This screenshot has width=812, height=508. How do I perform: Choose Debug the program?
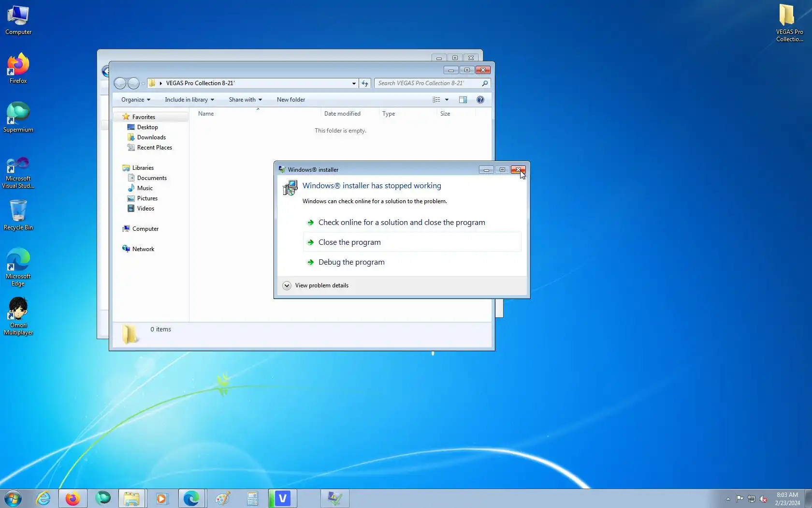pyautogui.click(x=412, y=262)
